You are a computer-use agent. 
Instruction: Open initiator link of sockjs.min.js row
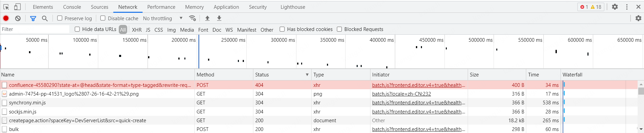(x=419, y=112)
